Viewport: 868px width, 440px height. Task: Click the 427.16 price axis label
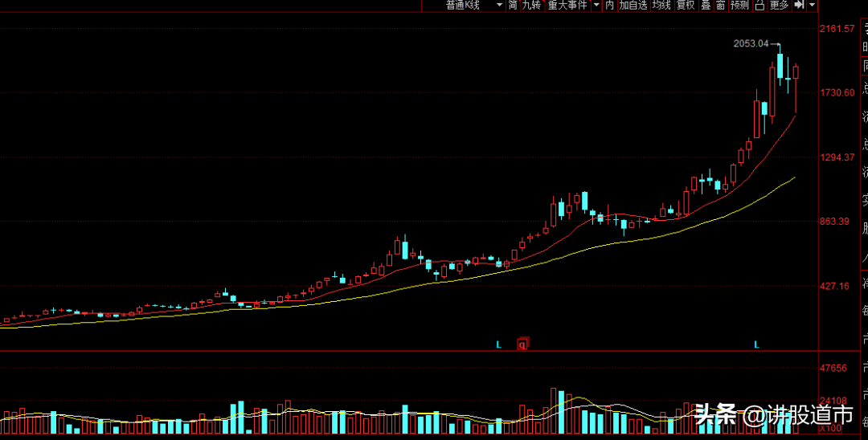pyautogui.click(x=836, y=286)
